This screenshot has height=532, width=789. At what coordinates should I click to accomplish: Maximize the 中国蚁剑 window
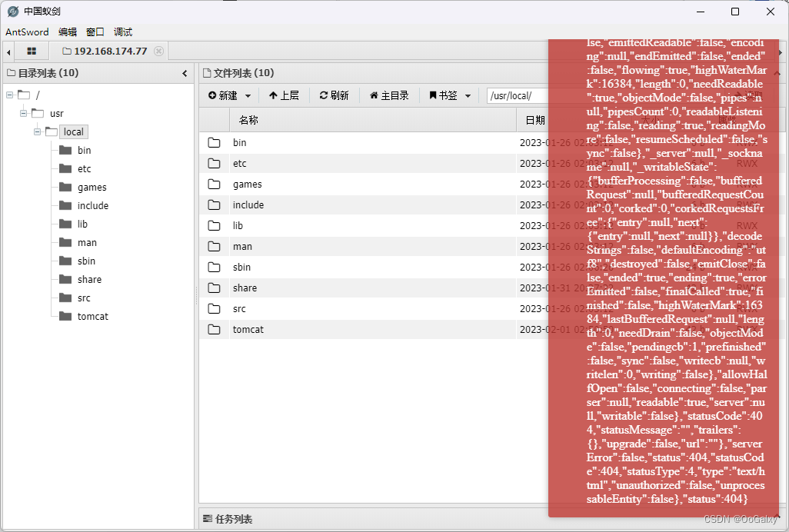(x=735, y=12)
